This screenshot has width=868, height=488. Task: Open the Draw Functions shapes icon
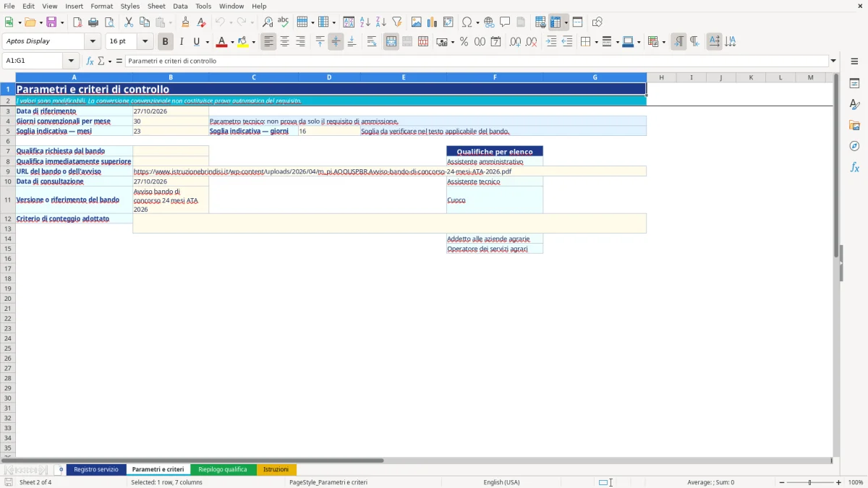point(597,22)
